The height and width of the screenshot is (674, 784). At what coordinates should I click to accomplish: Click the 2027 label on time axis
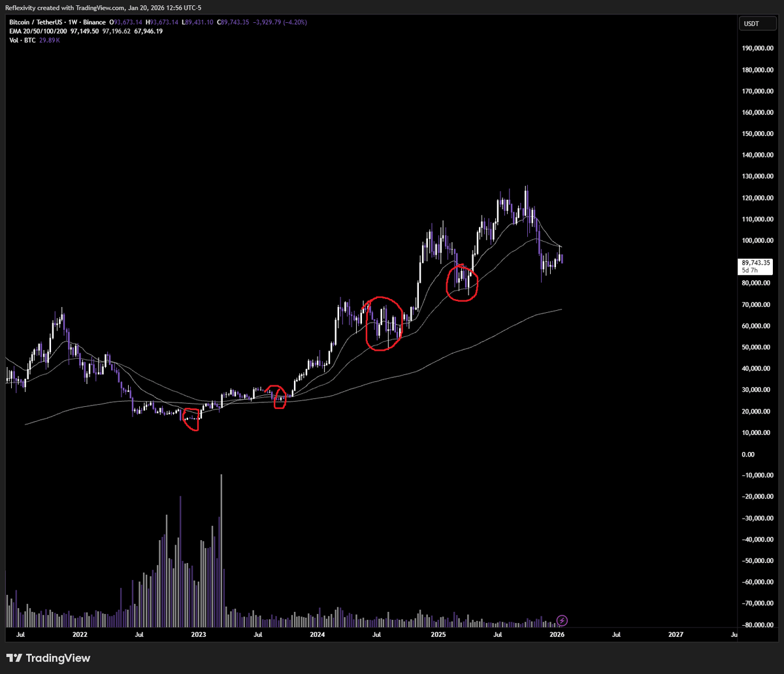(676, 634)
